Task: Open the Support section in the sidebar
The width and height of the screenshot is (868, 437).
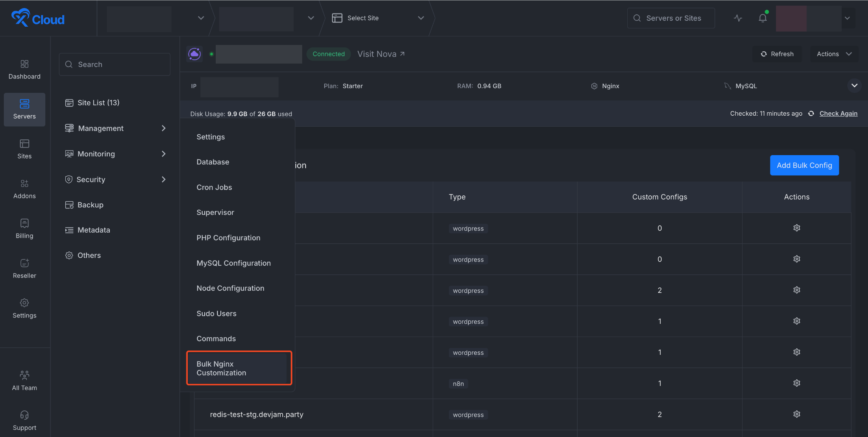Action: click(x=24, y=420)
